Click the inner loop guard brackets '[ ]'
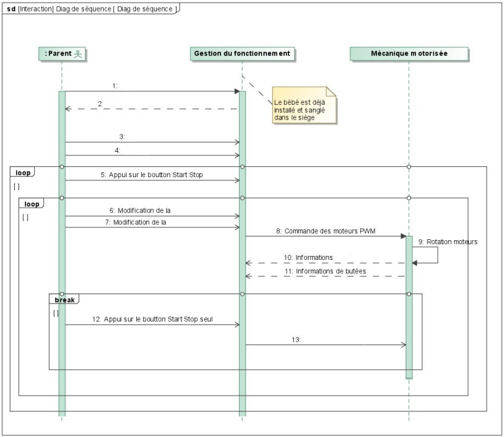Viewport: 504px width, 437px height. pyautogui.click(x=26, y=217)
